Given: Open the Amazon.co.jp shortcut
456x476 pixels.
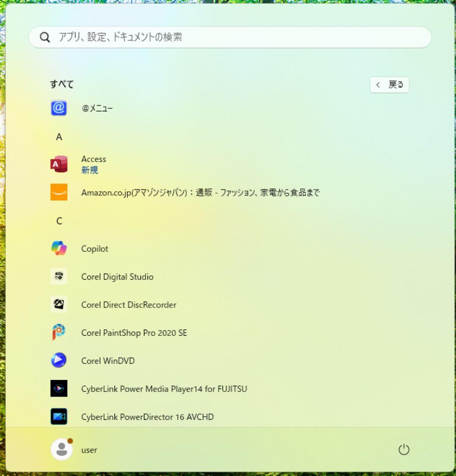Looking at the screenshot, I should [201, 193].
